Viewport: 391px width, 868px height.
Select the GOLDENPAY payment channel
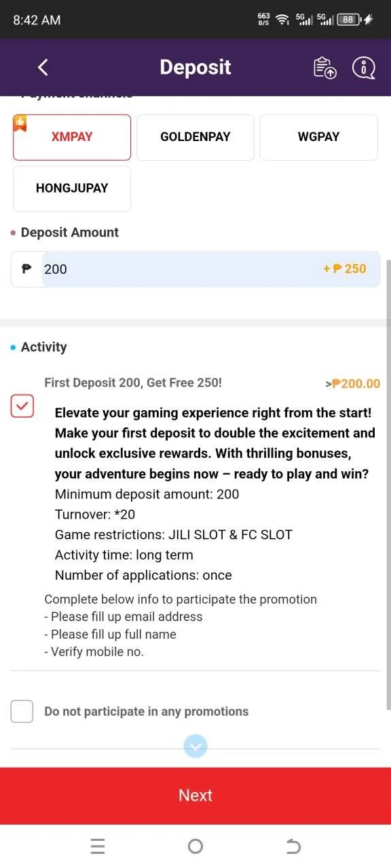pos(195,137)
